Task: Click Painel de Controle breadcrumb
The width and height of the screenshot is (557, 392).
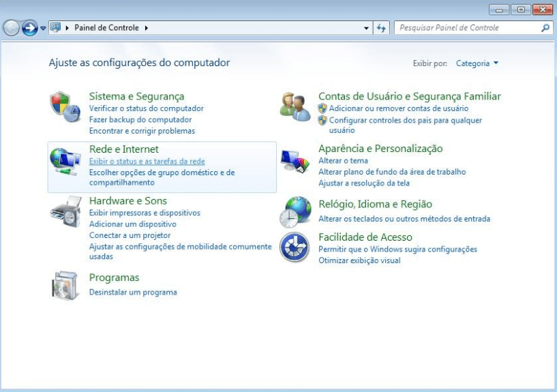Action: point(106,28)
